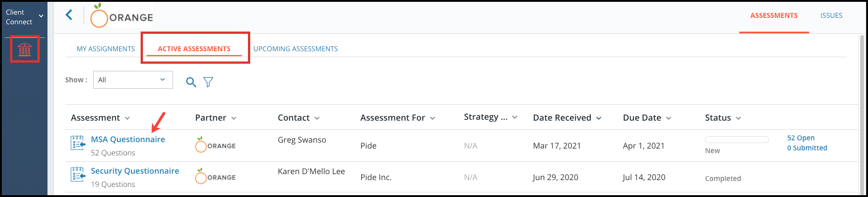Screen dimensions: 868x197
Task: Open the funnel filter icon
Action: 208,82
